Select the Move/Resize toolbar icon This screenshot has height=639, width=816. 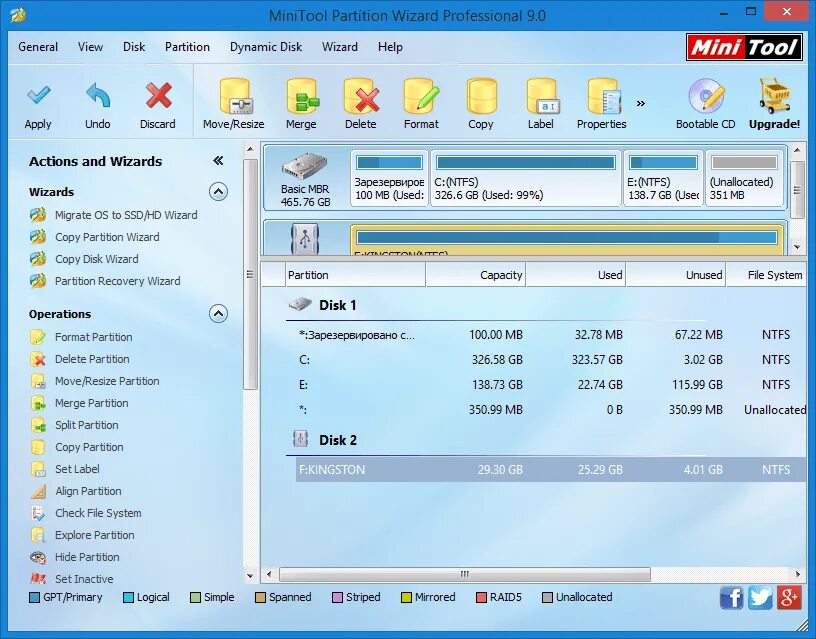pos(235,96)
